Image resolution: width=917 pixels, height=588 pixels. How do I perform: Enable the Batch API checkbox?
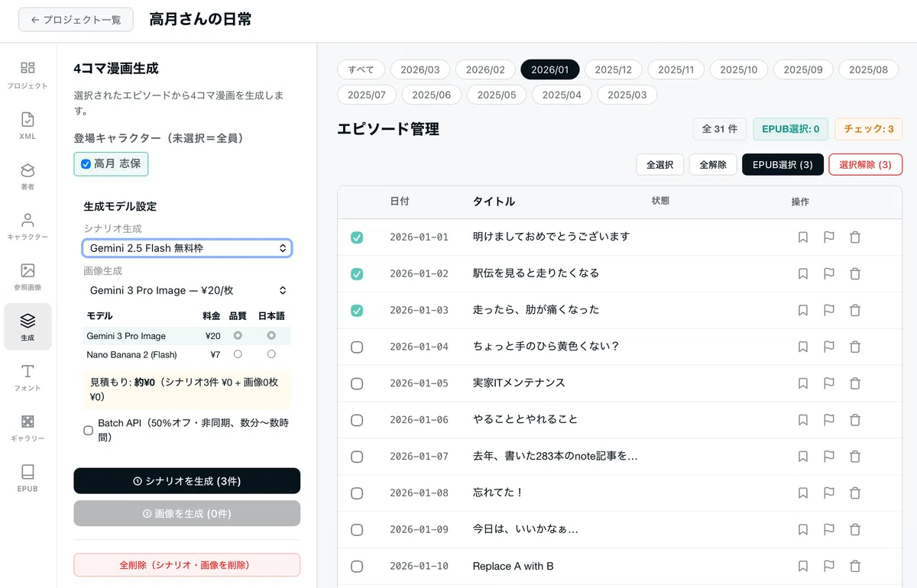pyautogui.click(x=88, y=430)
